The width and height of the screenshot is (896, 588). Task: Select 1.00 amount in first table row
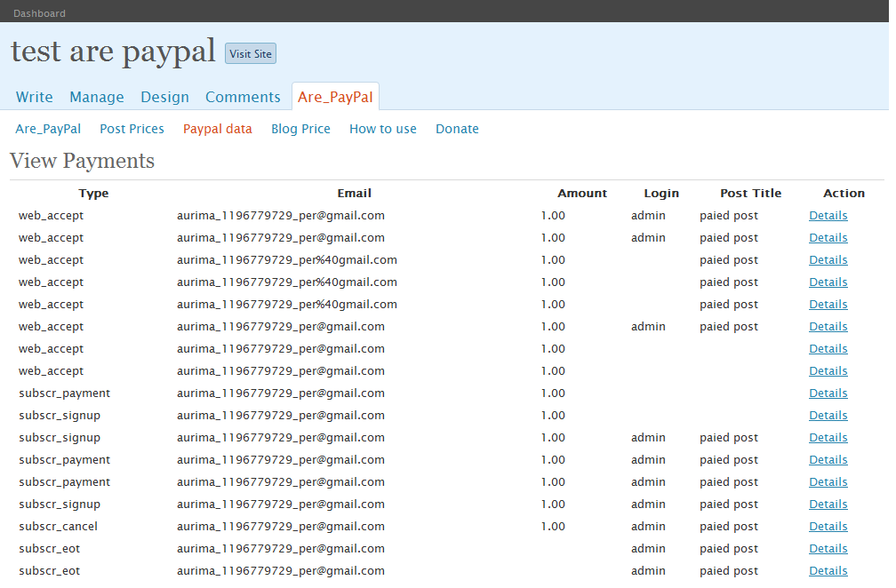click(553, 216)
